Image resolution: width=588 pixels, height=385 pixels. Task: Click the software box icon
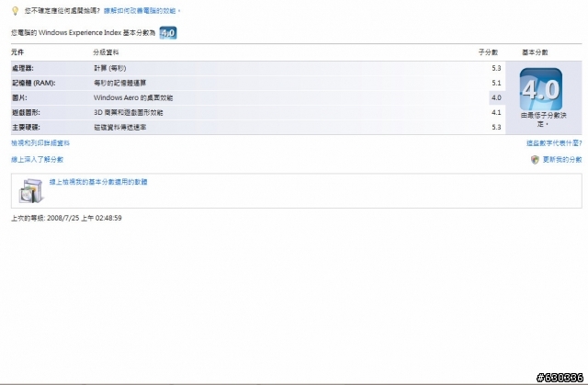point(30,191)
